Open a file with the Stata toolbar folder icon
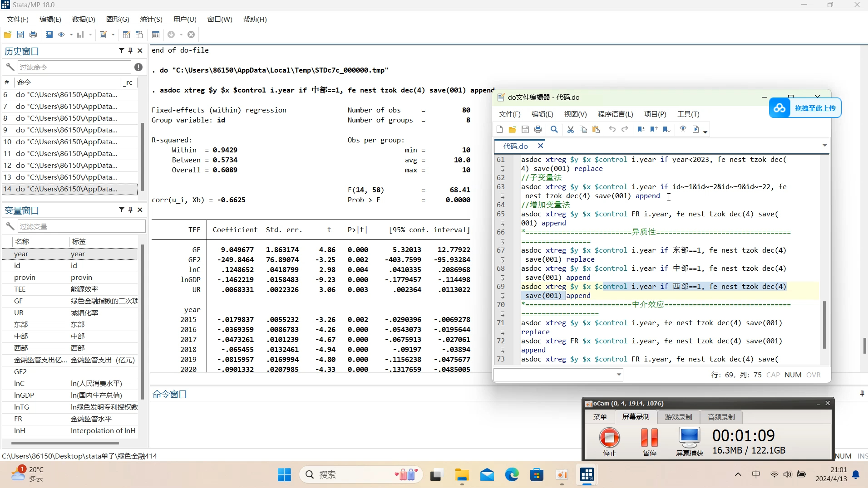 pyautogui.click(x=8, y=34)
